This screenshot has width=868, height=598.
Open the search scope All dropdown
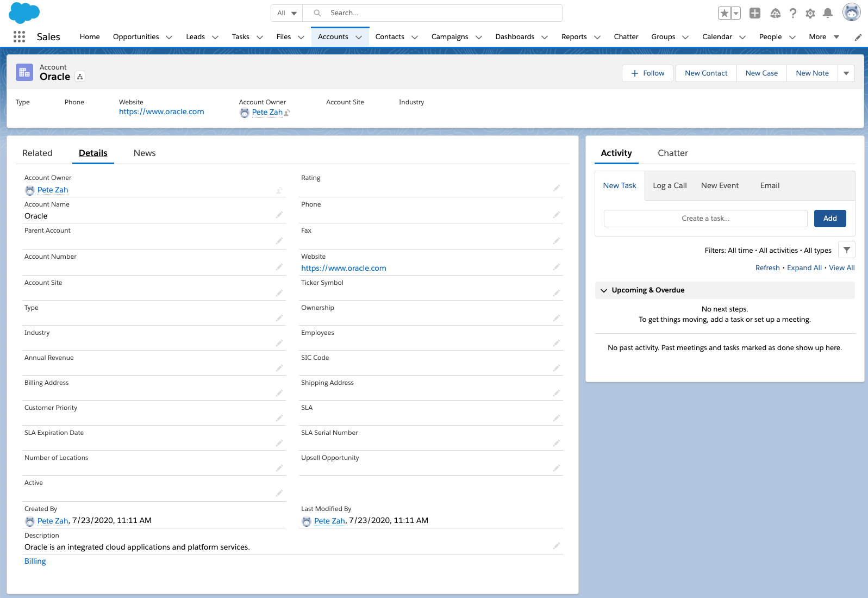click(x=287, y=13)
